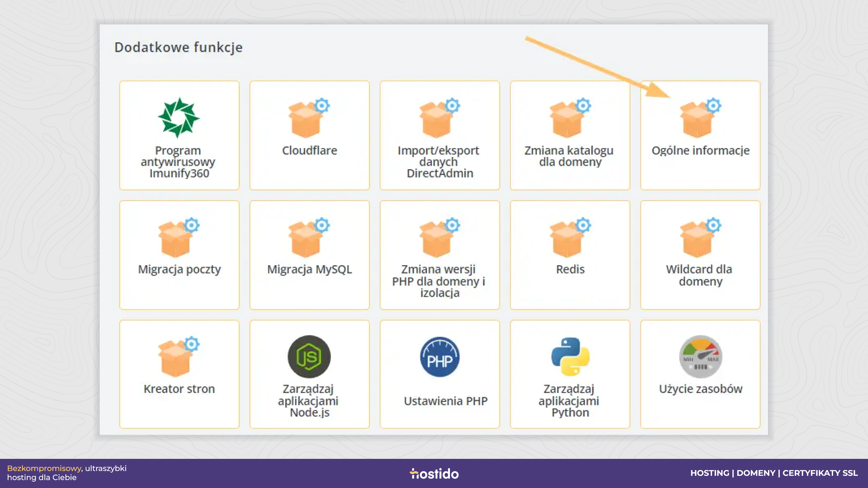Viewport: 868px width, 488px height.
Task: Open the Migracja MySQL icon
Action: pyautogui.click(x=309, y=237)
